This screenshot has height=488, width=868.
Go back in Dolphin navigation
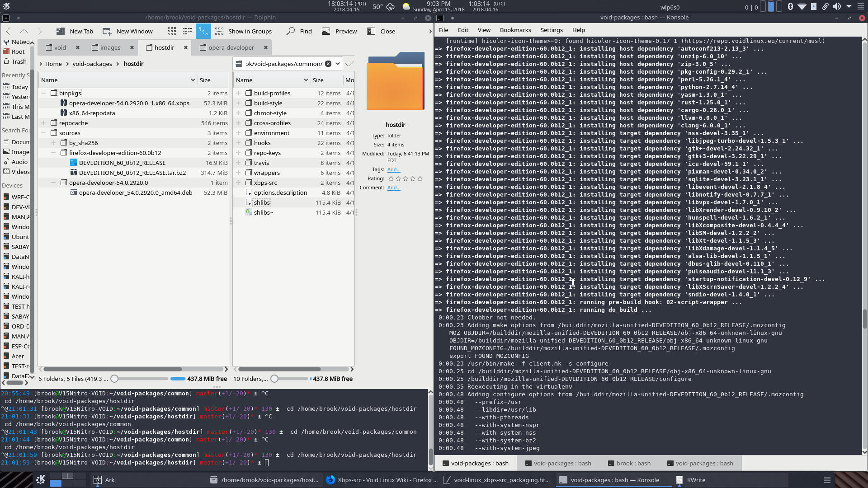click(8, 31)
